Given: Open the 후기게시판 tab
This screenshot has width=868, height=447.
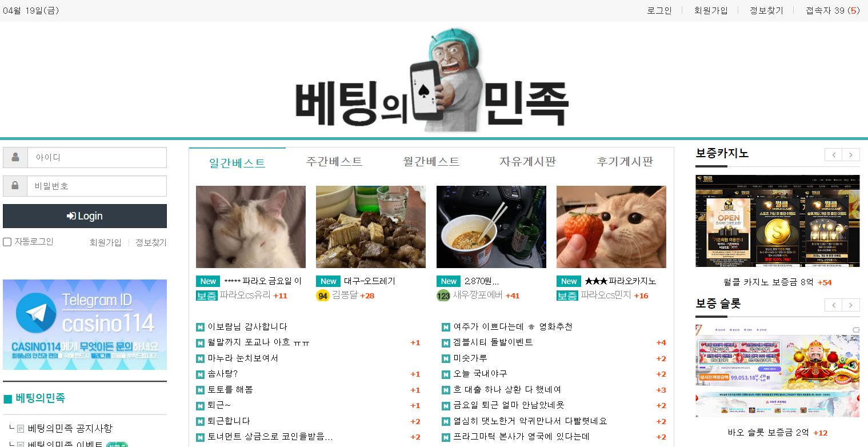Looking at the screenshot, I should (x=625, y=162).
